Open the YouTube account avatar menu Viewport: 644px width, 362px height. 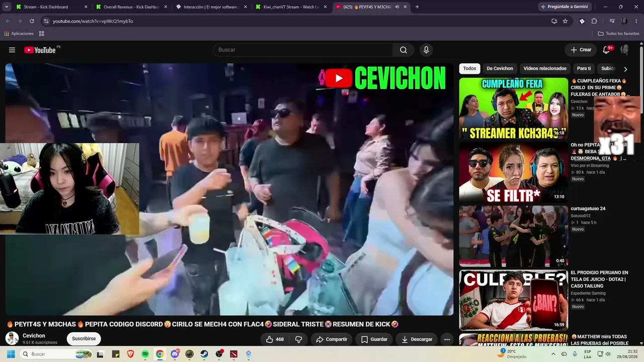point(625,50)
